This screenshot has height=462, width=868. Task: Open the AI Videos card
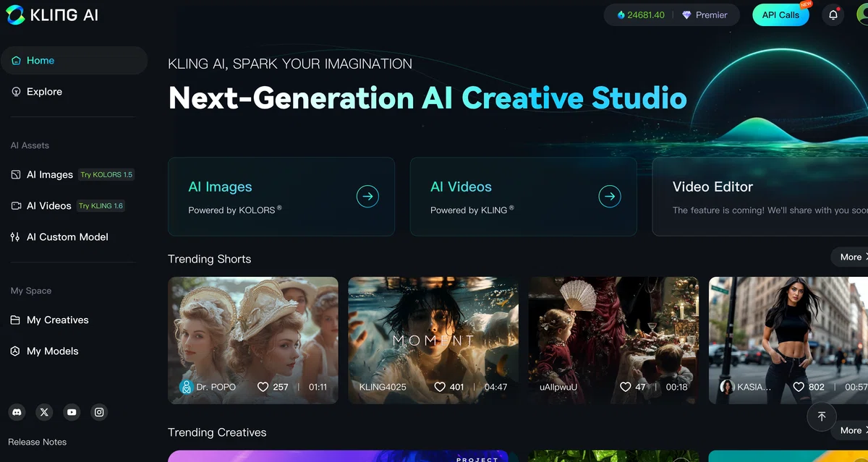pyautogui.click(x=524, y=197)
